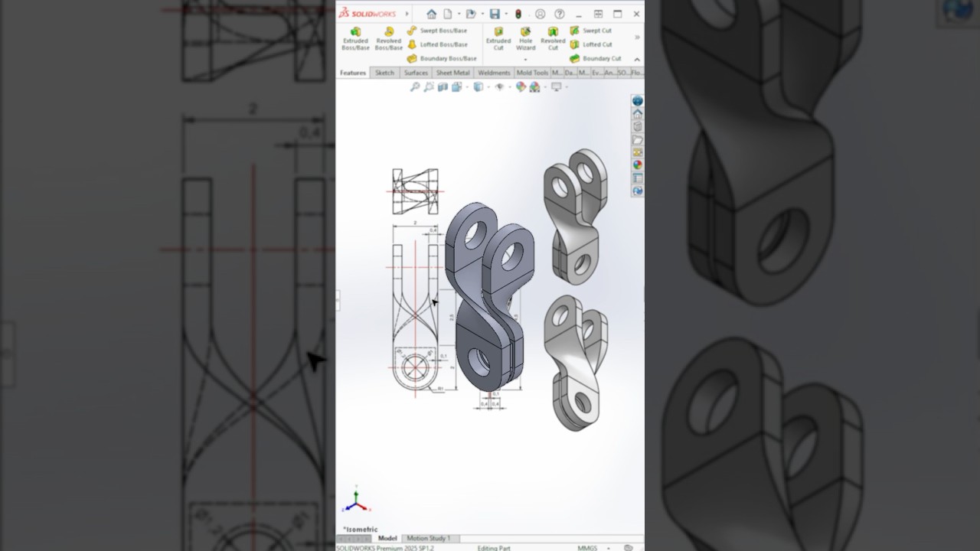Open the Save dropdown arrow
The width and height of the screenshot is (980, 551).
505,14
